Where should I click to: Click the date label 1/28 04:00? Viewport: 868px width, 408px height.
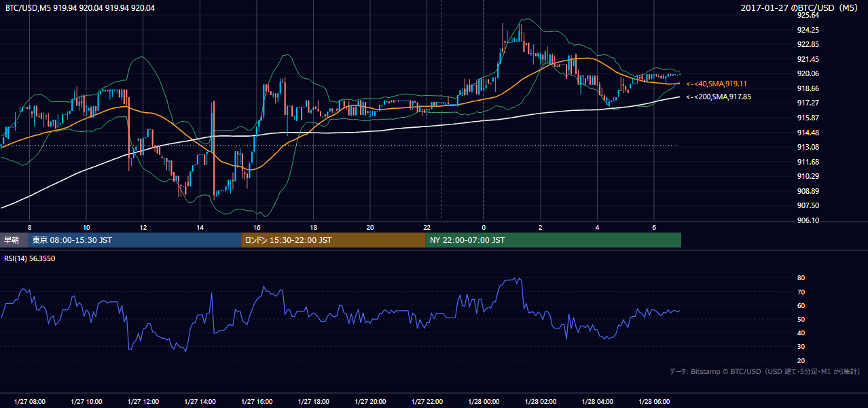(x=597, y=401)
